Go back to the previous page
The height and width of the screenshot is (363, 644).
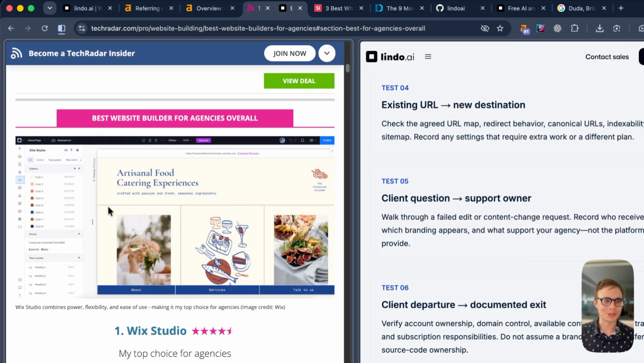coord(11,29)
